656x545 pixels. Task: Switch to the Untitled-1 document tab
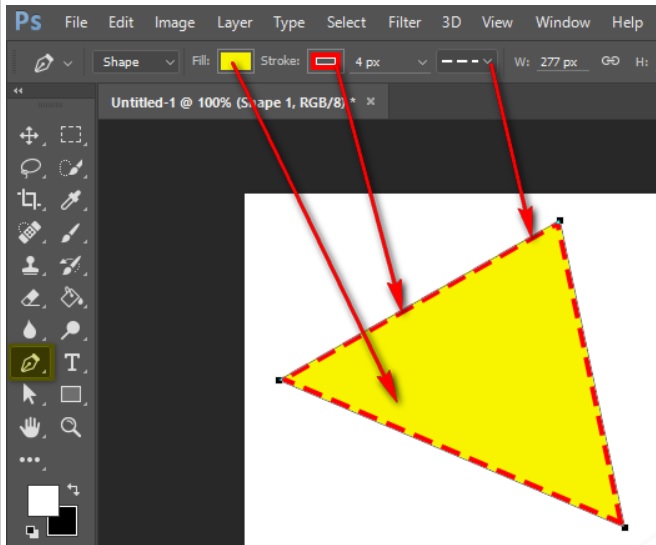tap(233, 102)
